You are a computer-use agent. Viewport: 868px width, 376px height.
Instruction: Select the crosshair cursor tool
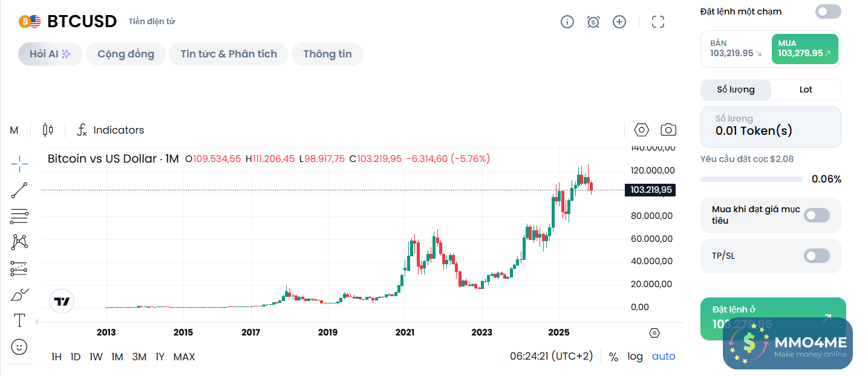(x=19, y=163)
